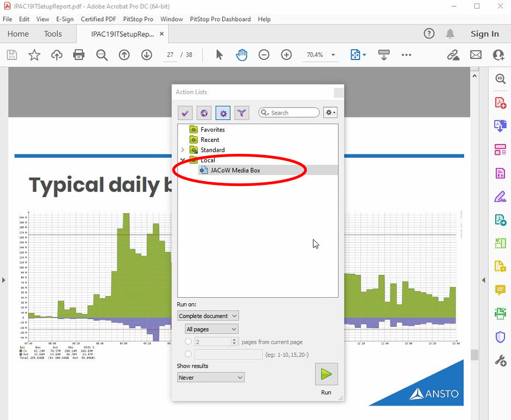
Task: Toggle the purple gear Action Lists view
Action: [x=223, y=113]
